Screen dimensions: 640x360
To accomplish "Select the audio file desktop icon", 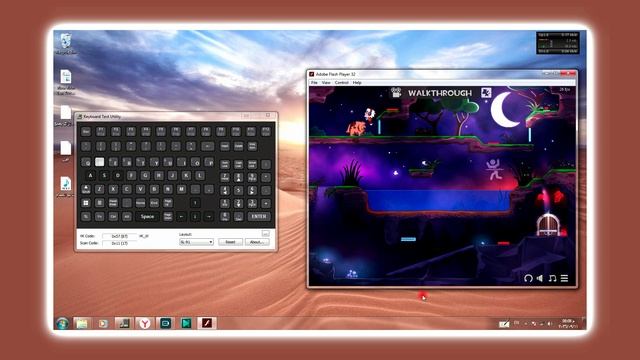I will click(x=66, y=187).
